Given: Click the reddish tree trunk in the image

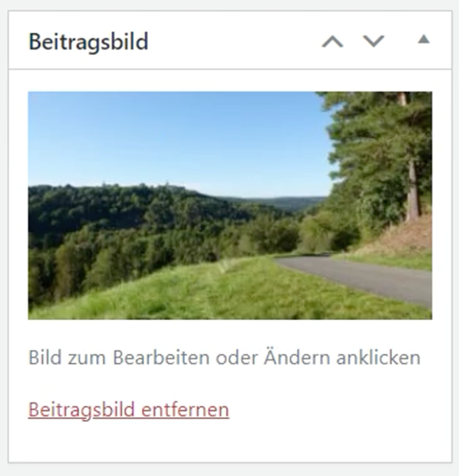Looking at the screenshot, I should tap(412, 190).
